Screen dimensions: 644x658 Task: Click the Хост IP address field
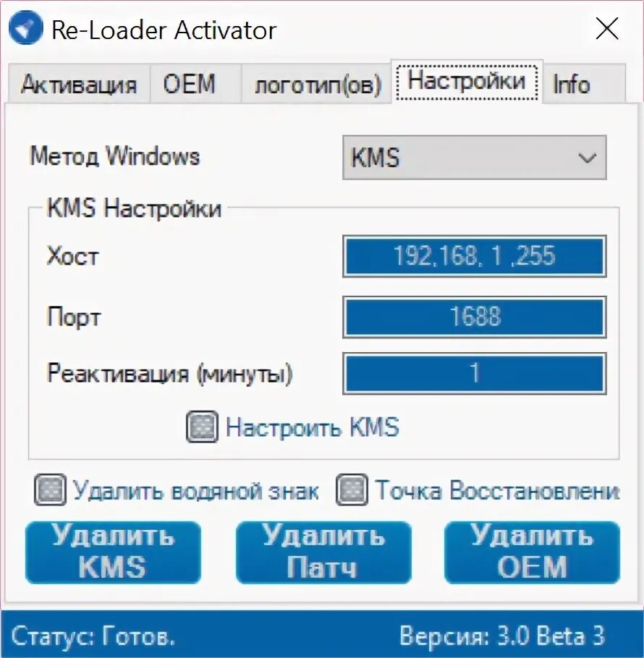tap(475, 256)
